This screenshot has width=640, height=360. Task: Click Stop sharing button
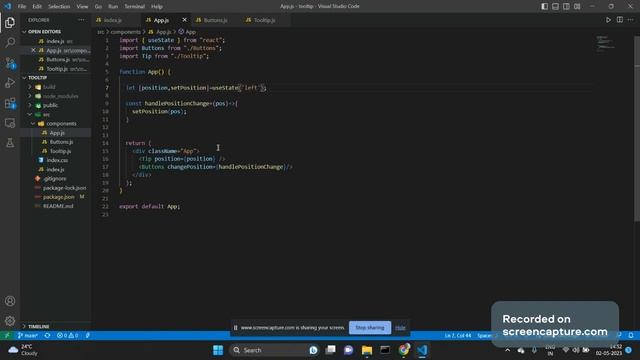coord(370,327)
